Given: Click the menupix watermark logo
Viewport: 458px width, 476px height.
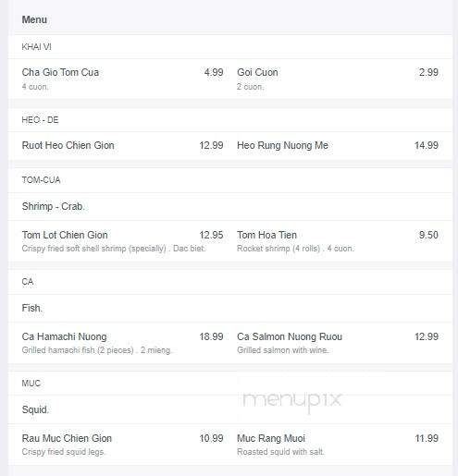Looking at the screenshot, I should tap(292, 400).
